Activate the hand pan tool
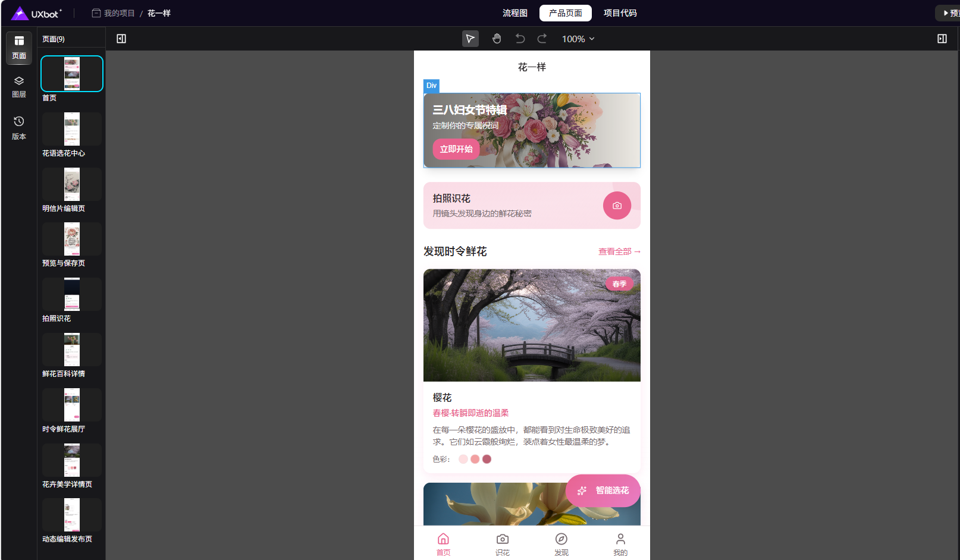 click(497, 39)
